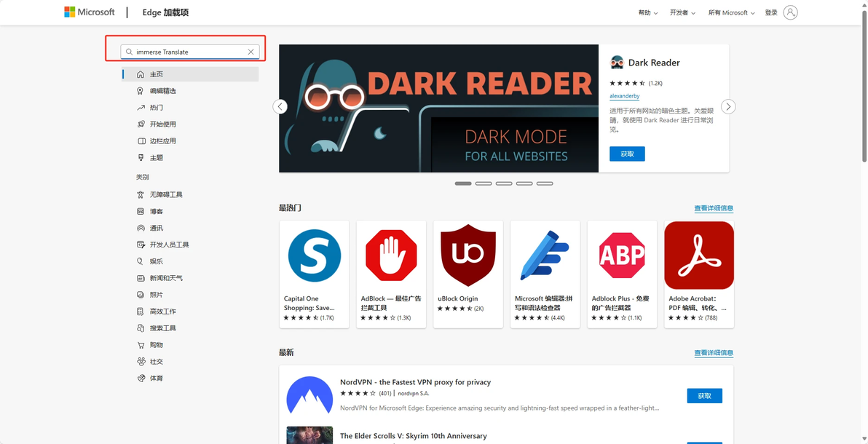
Task: Open the uBlock Origin shield icon
Action: click(x=468, y=255)
